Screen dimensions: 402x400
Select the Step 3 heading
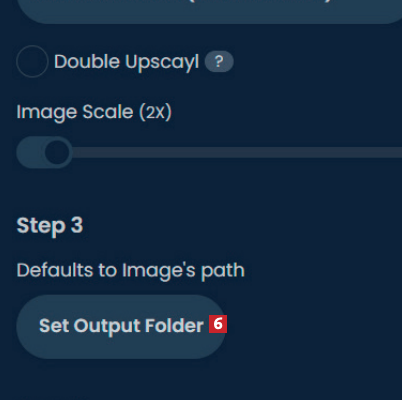click(50, 226)
